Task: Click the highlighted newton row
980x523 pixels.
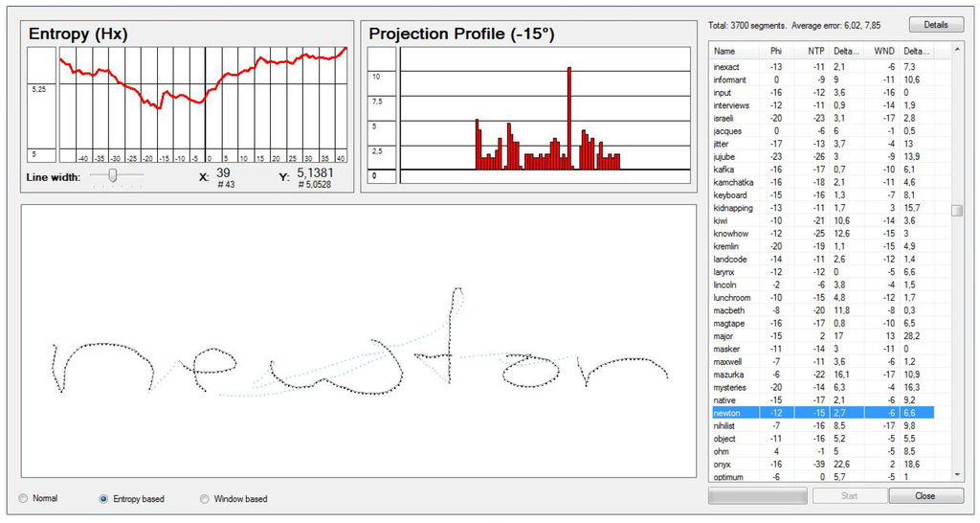Action: [727, 413]
